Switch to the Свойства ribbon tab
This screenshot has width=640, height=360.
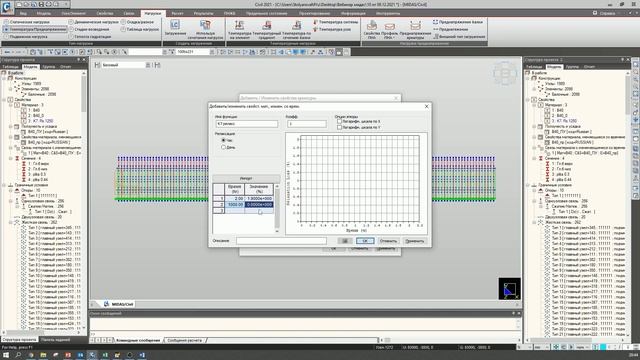(105, 13)
